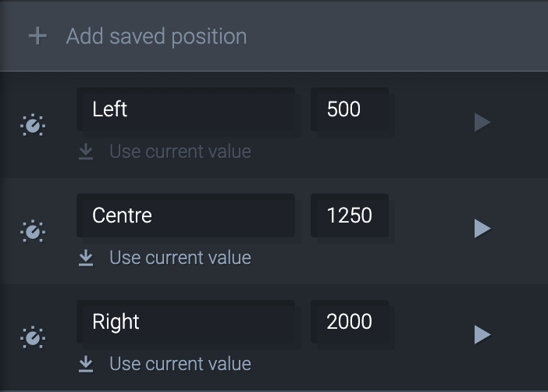The width and height of the screenshot is (548, 392).
Task: Click Use current value under Centre
Action: click(180, 258)
